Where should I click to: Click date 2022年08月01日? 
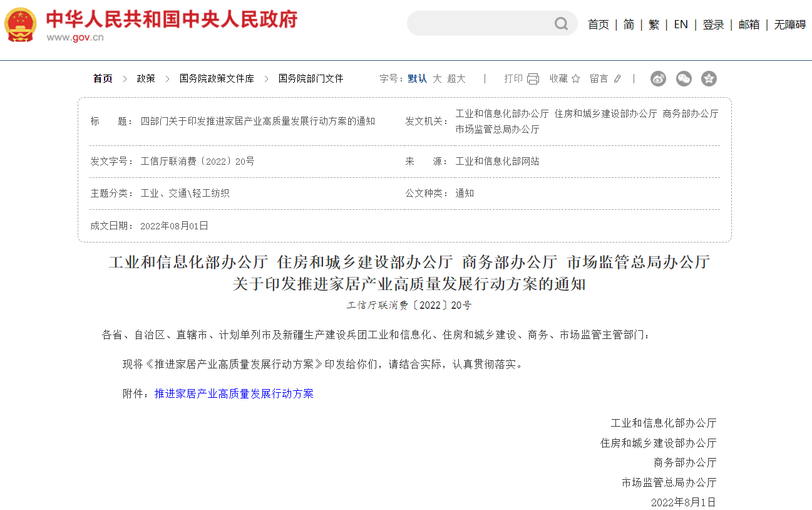coord(174,226)
